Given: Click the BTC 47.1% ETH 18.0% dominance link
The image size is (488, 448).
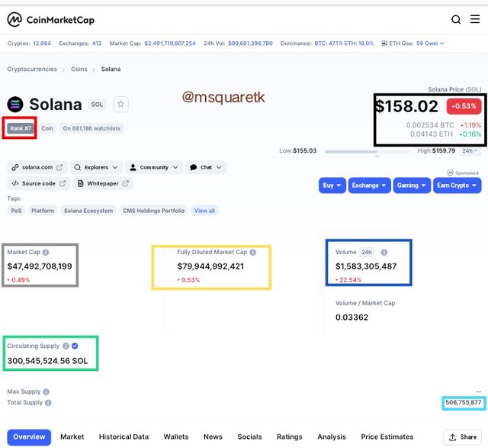Looking at the screenshot, I should pos(344,44).
